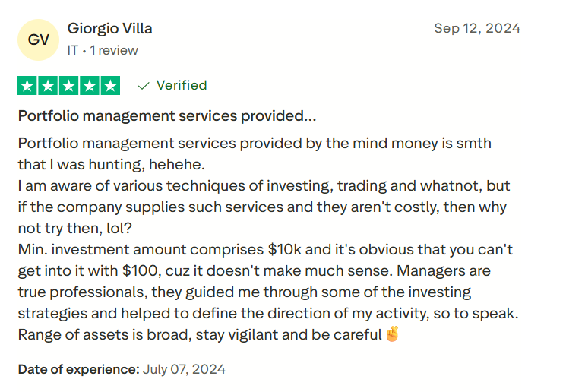The height and width of the screenshot is (392, 566).
Task: Select the fourth green rating star
Action: pyautogui.click(x=89, y=86)
